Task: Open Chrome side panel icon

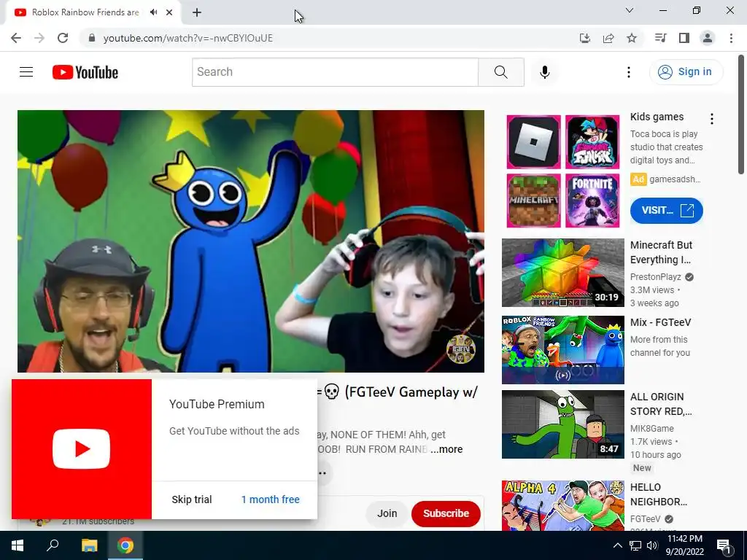Action: coord(684,38)
